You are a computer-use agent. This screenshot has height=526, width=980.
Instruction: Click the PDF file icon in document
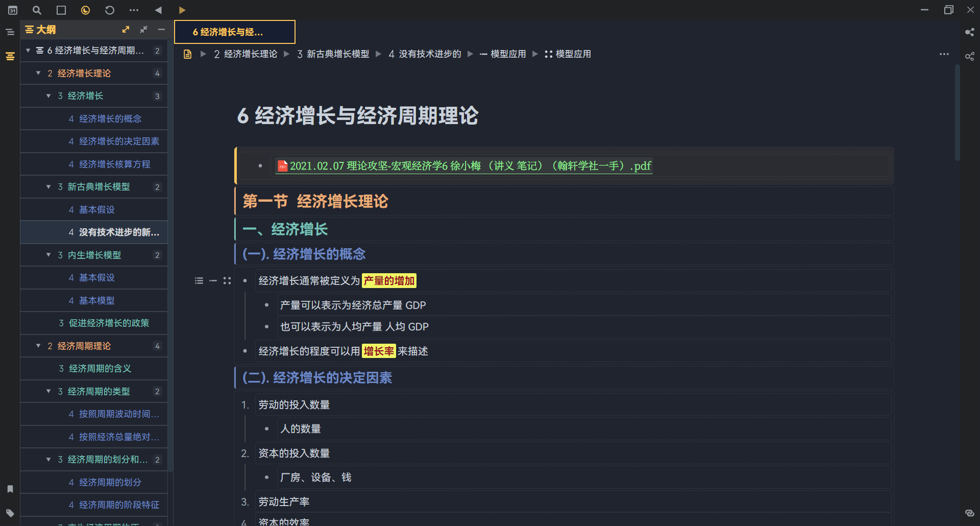[282, 166]
